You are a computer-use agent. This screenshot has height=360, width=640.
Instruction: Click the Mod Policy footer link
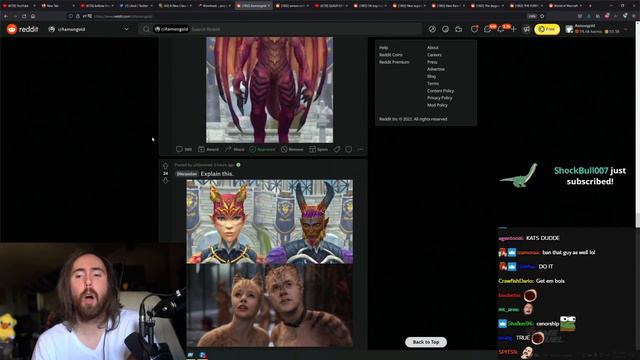click(x=437, y=105)
